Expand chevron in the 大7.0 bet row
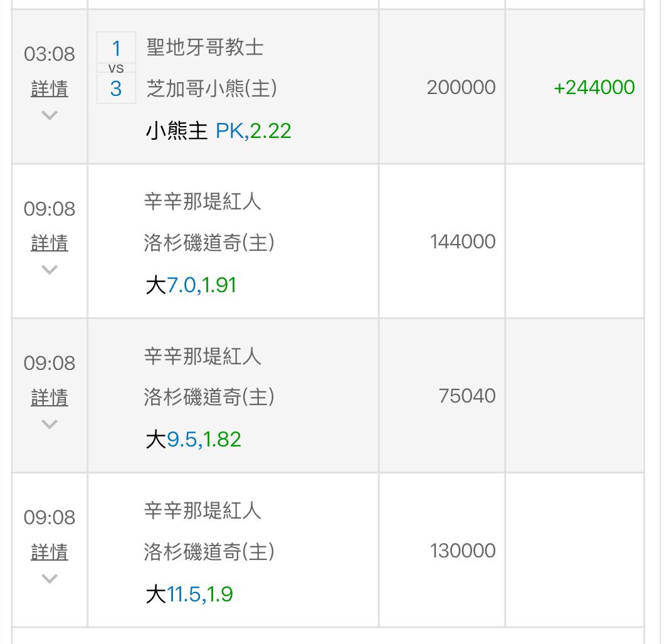Screen dimensions: 669x644 pyautogui.click(x=50, y=270)
